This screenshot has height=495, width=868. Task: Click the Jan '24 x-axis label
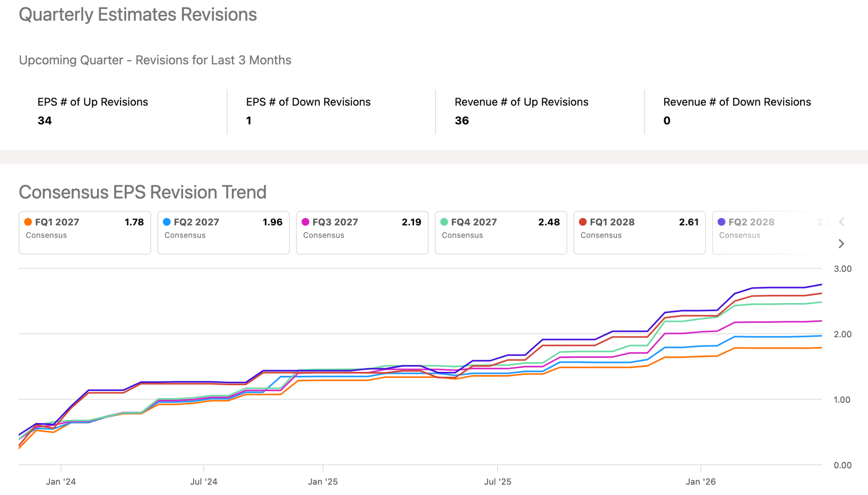(x=61, y=482)
